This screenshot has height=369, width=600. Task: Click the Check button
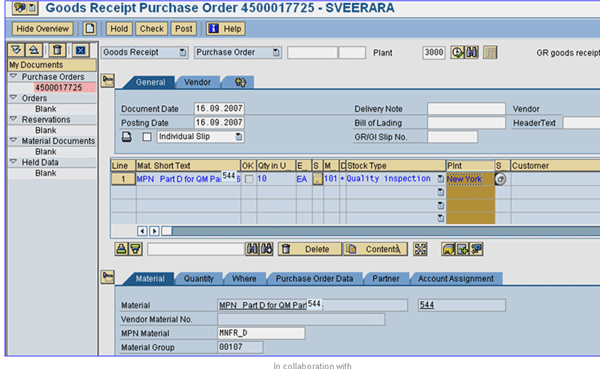[x=152, y=29]
